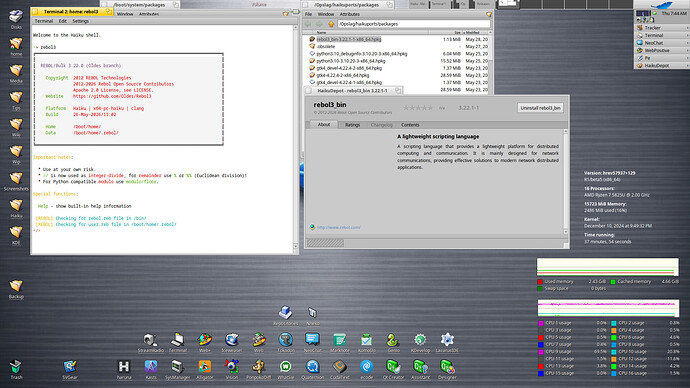This screenshot has height=388, width=690.
Task: Launch PonpokoDiff from the desktop
Action: pyautogui.click(x=258, y=366)
